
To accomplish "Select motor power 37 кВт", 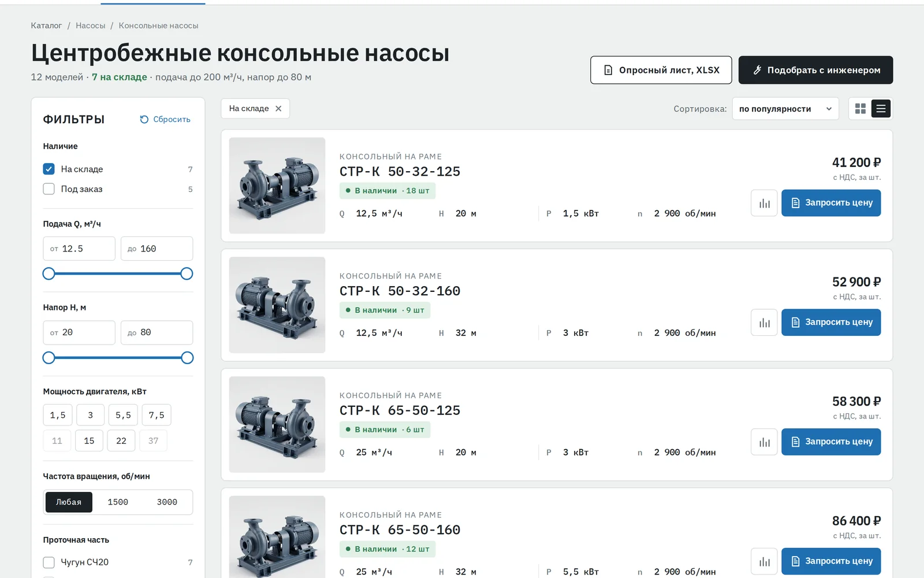I will pos(153,440).
